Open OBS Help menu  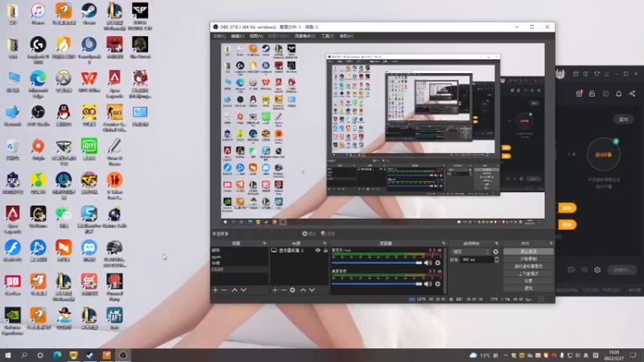(x=346, y=36)
